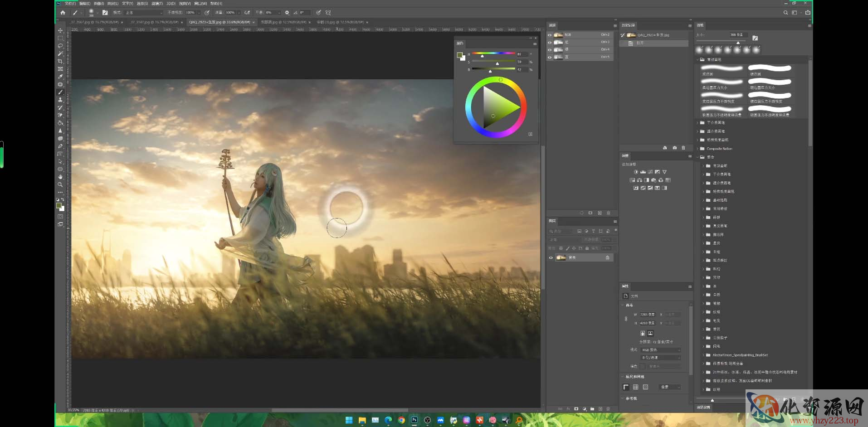Open the ruler units 像素 dropdown
The image size is (868, 427).
click(670, 387)
